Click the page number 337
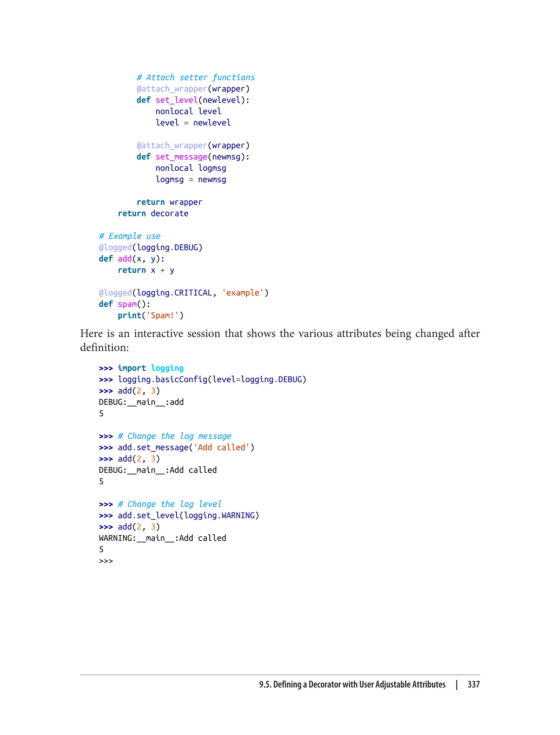560x735 pixels. [x=474, y=684]
